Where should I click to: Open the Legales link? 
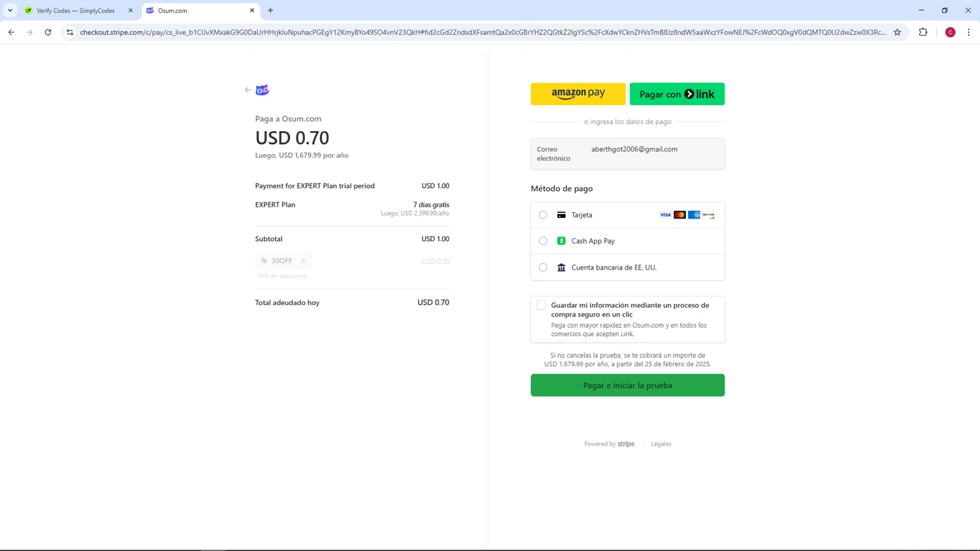661,444
